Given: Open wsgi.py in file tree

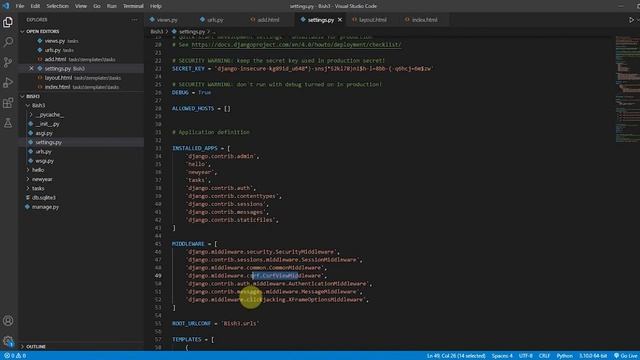Looking at the screenshot, I should 44,161.
